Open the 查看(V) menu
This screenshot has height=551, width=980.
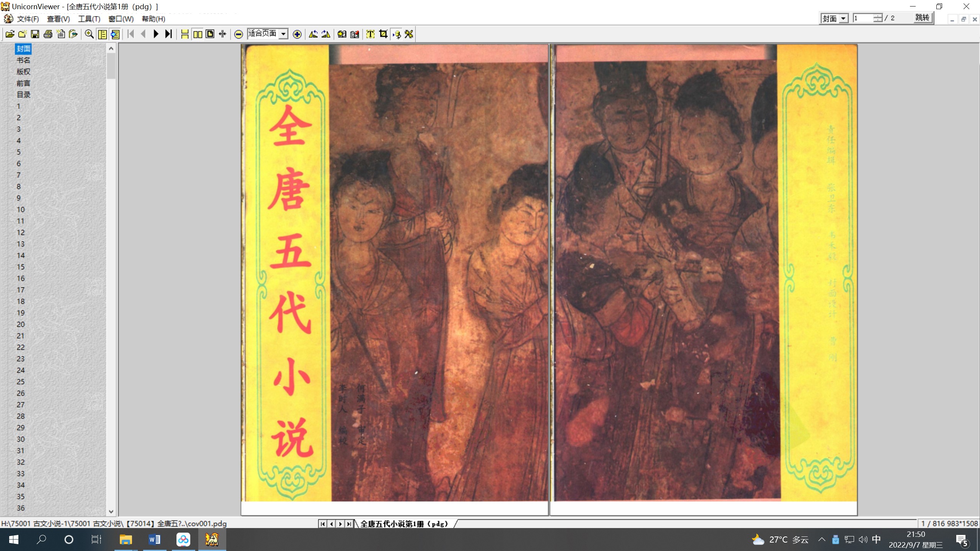click(58, 19)
